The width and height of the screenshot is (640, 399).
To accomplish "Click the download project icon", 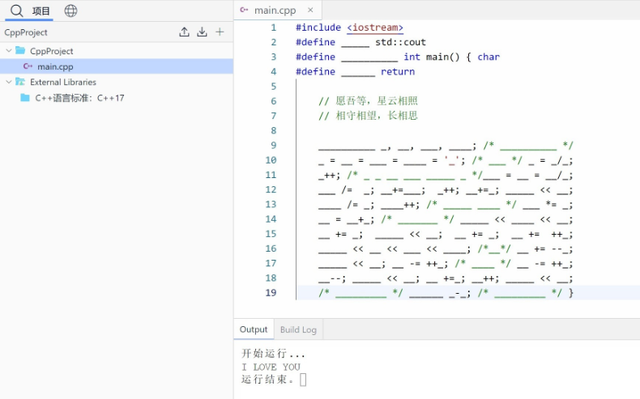I will pyautogui.click(x=202, y=32).
